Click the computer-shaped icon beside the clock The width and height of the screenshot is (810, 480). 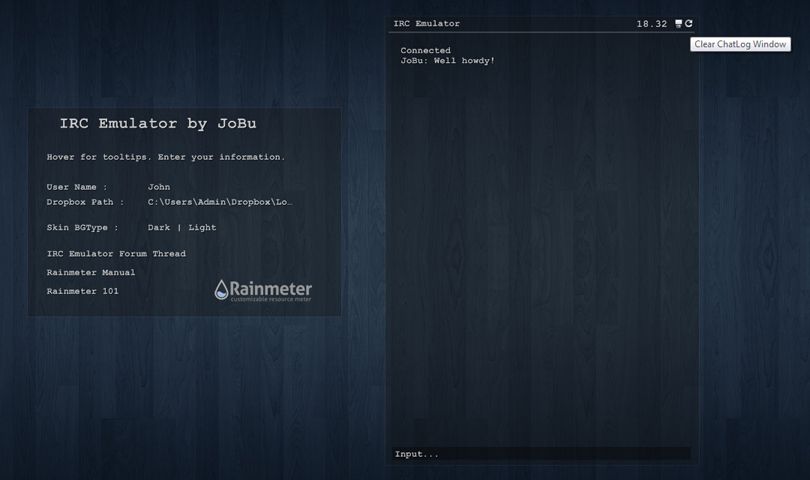pos(678,24)
